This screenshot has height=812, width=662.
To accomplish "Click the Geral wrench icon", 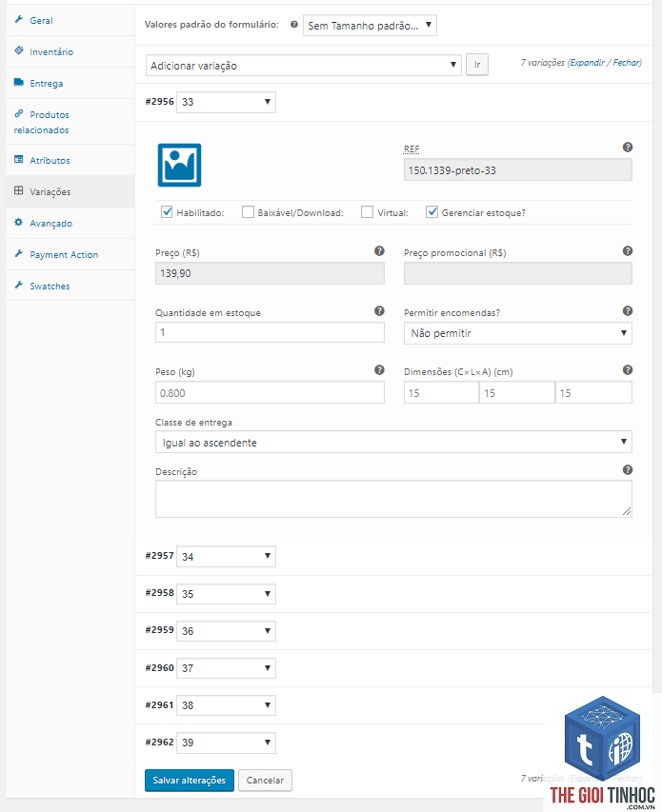I will pos(19,20).
